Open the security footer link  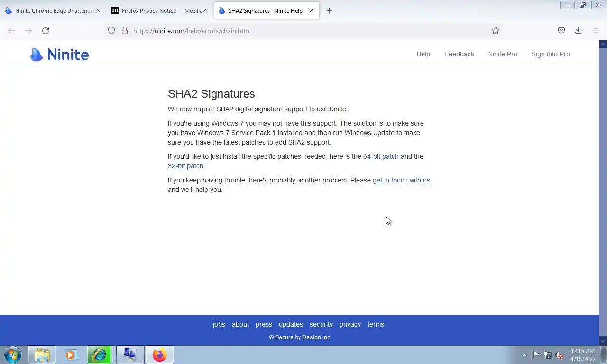point(321,324)
